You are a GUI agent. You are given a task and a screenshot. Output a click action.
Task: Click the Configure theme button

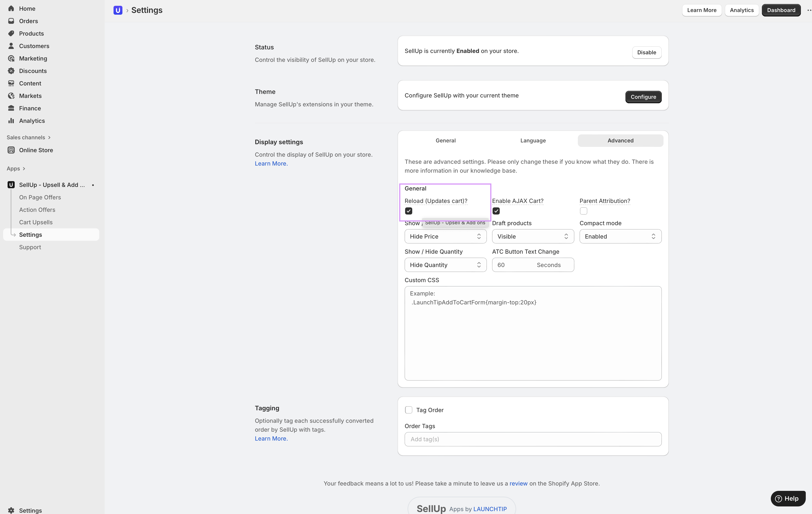pyautogui.click(x=644, y=97)
